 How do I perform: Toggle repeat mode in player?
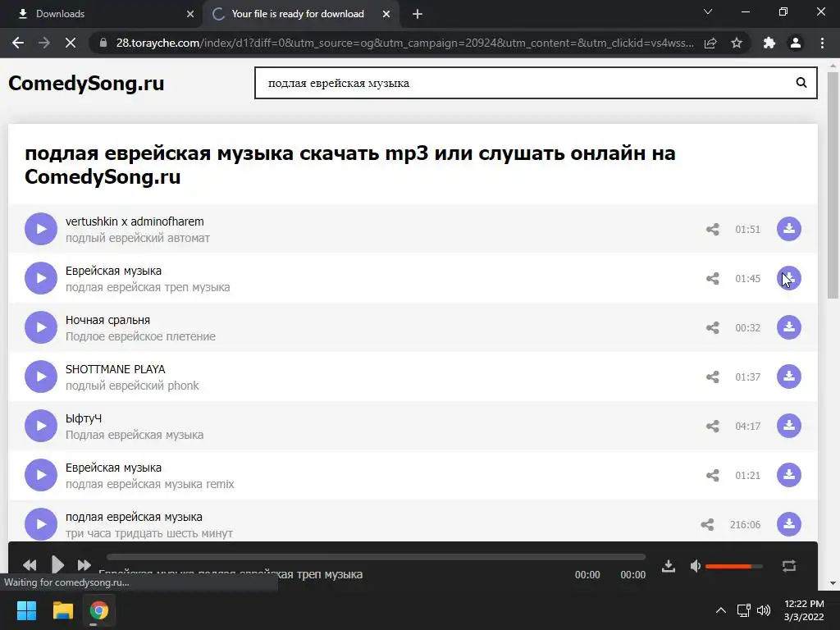[x=789, y=566]
